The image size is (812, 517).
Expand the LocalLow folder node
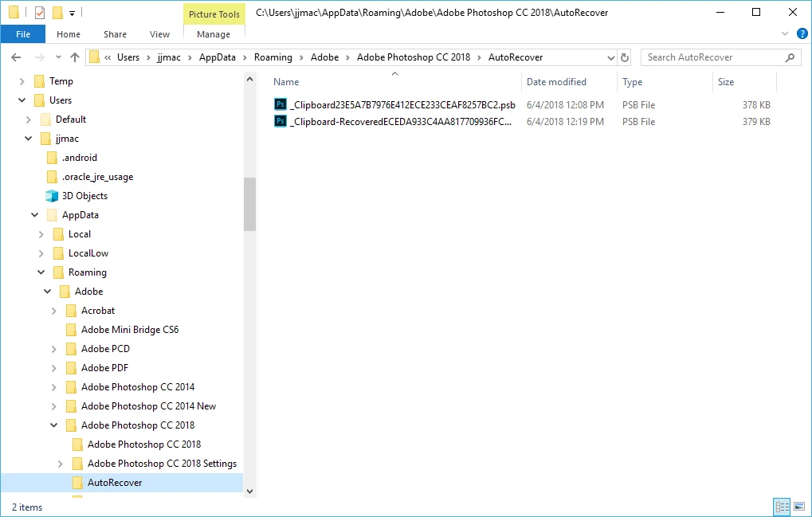[41, 253]
